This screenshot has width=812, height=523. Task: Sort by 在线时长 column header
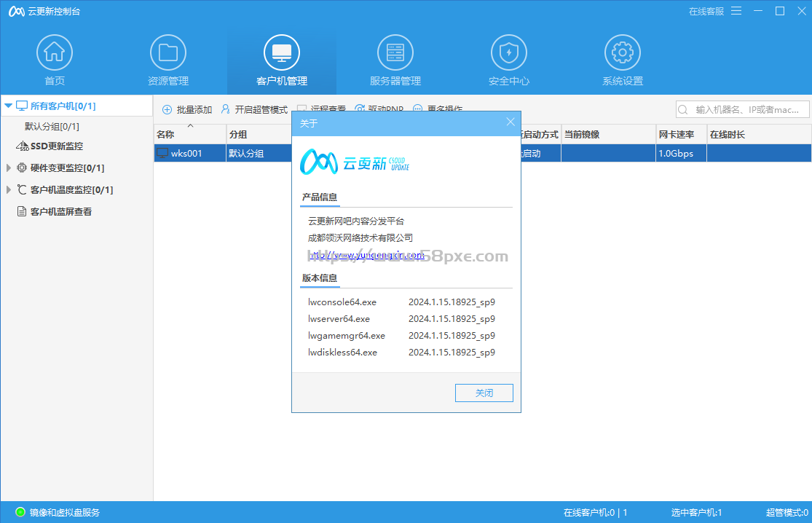(759, 135)
